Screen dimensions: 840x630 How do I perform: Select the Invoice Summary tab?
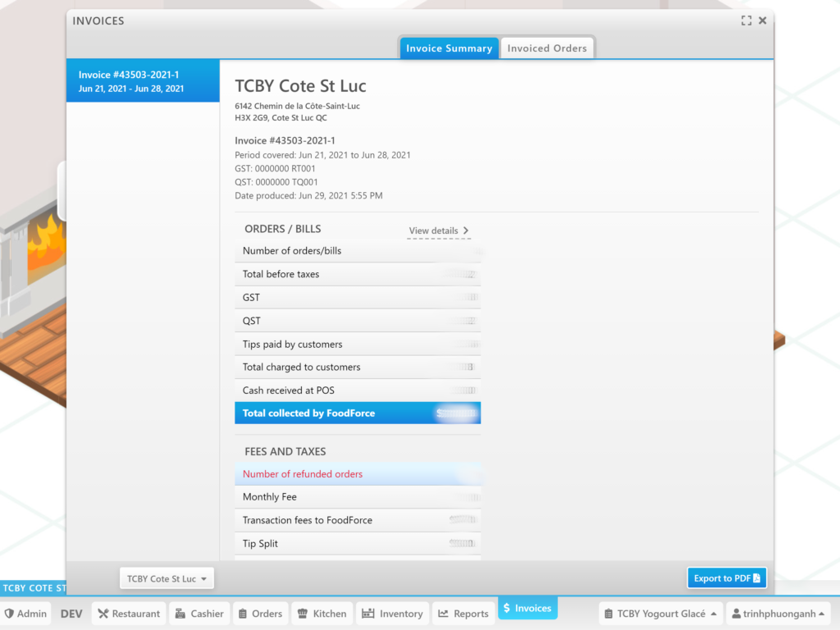(x=449, y=48)
